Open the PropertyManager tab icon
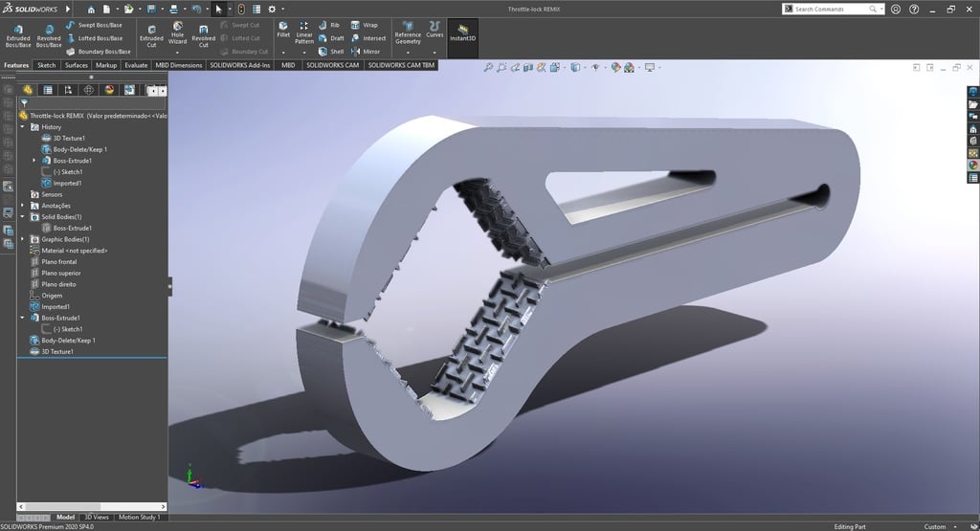This screenshot has width=980, height=531. pos(48,90)
